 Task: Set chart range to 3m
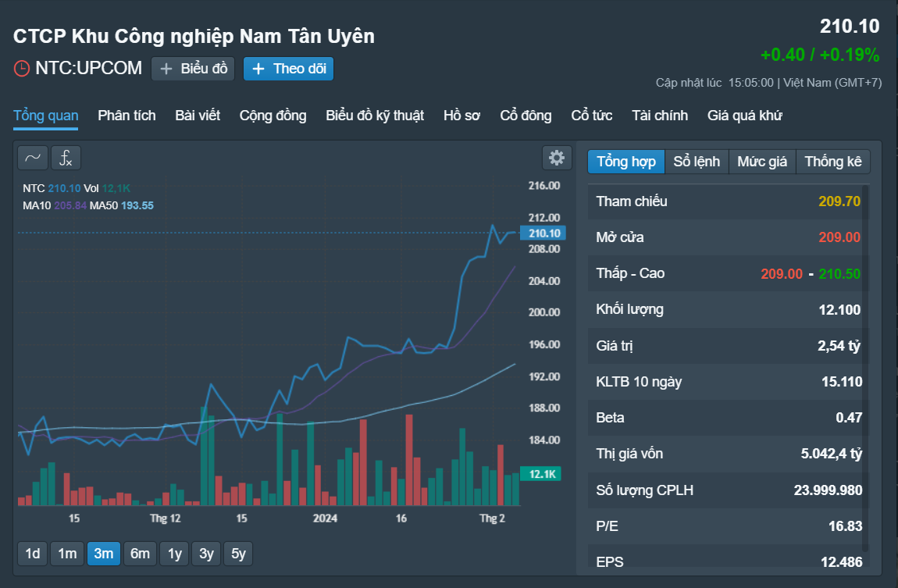click(104, 554)
